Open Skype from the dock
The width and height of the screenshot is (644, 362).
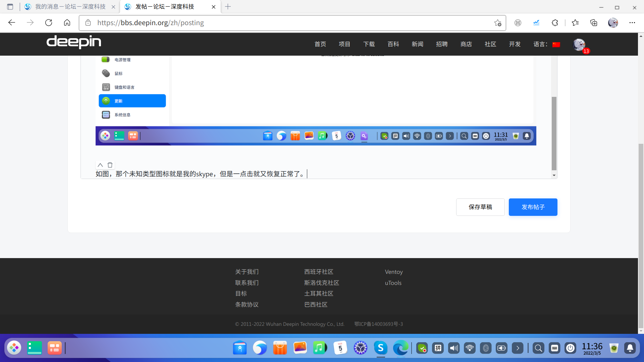pos(381,348)
